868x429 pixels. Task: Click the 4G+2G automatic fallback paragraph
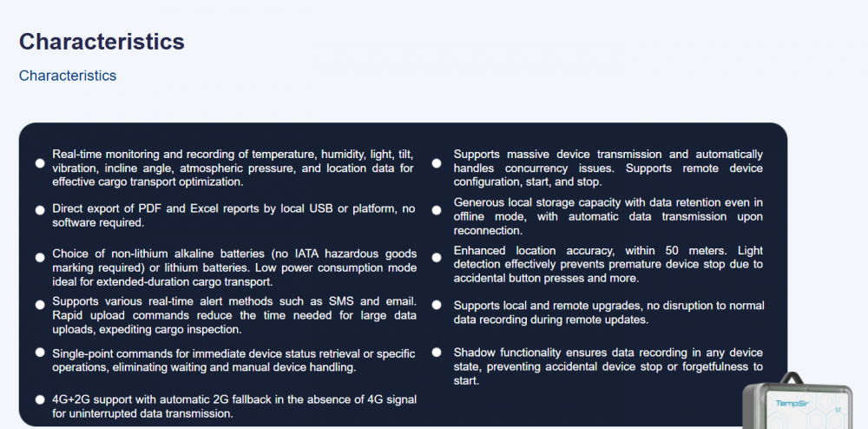click(x=233, y=406)
